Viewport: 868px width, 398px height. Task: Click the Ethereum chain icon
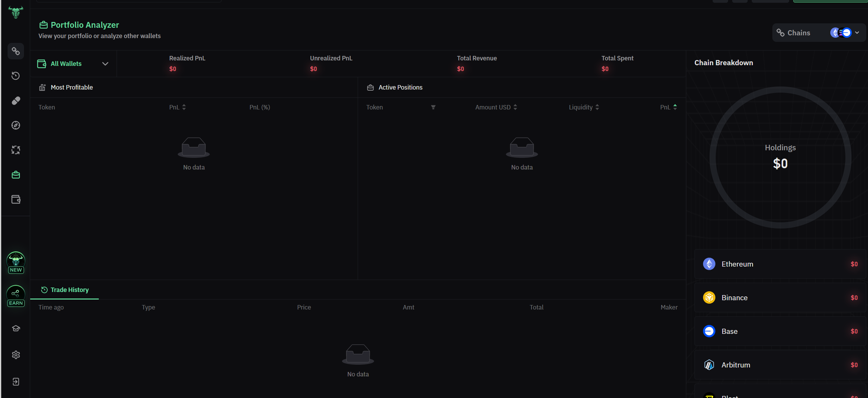pyautogui.click(x=709, y=264)
